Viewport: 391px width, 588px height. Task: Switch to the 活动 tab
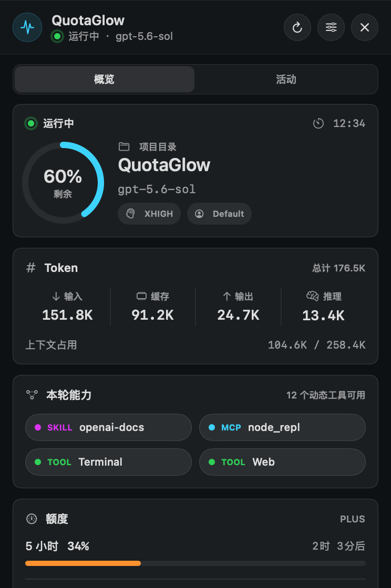pos(286,79)
